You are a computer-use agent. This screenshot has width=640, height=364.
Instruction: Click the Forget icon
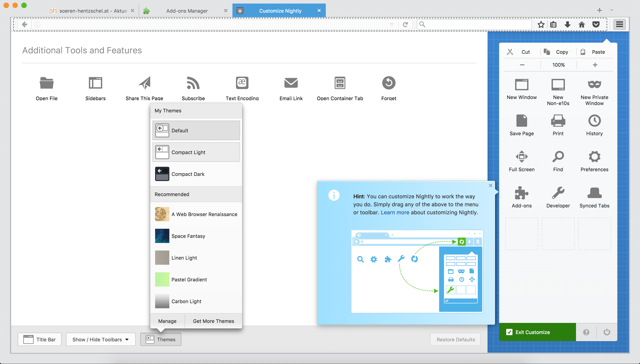tap(389, 83)
